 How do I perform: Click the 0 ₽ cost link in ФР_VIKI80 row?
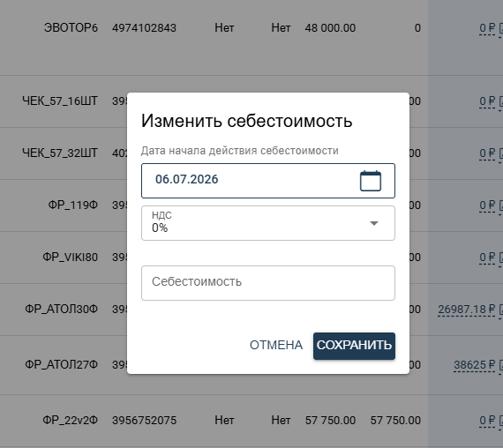pos(487,258)
